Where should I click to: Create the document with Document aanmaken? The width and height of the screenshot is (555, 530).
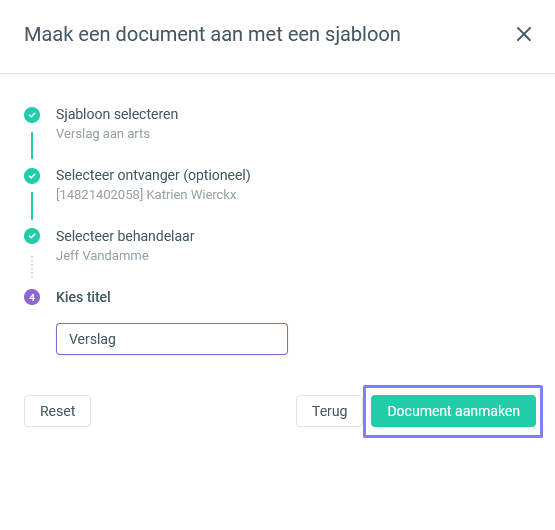coord(453,411)
